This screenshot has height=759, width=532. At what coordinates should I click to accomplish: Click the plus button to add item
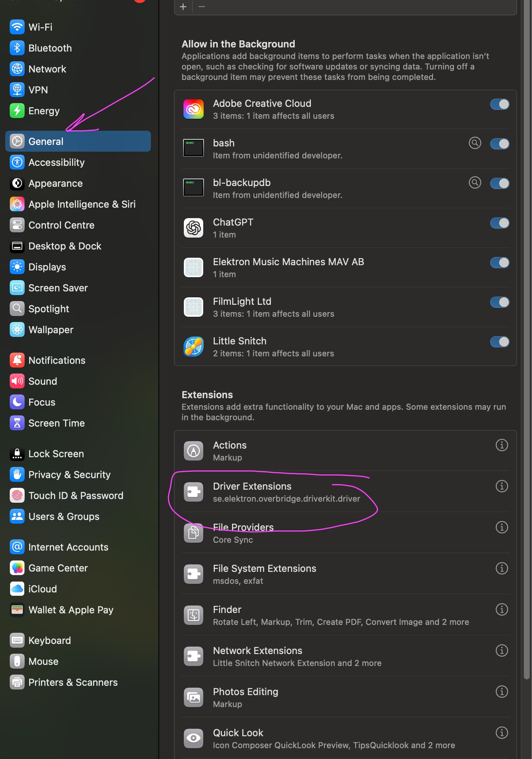(x=183, y=7)
